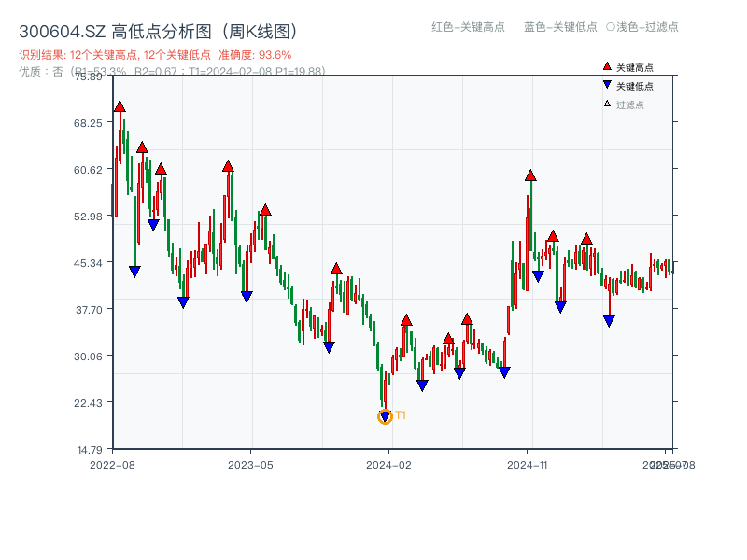Click the 14.79 y-axis label
This screenshot has height=560, width=747.
tap(90, 450)
